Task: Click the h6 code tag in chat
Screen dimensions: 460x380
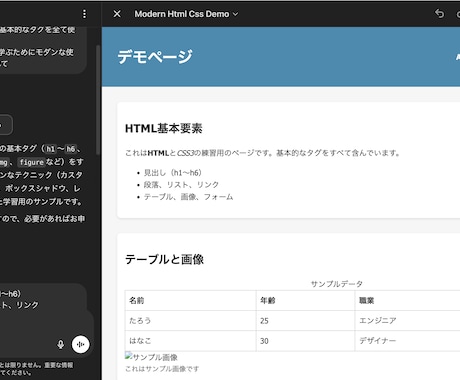Action: tap(70, 149)
